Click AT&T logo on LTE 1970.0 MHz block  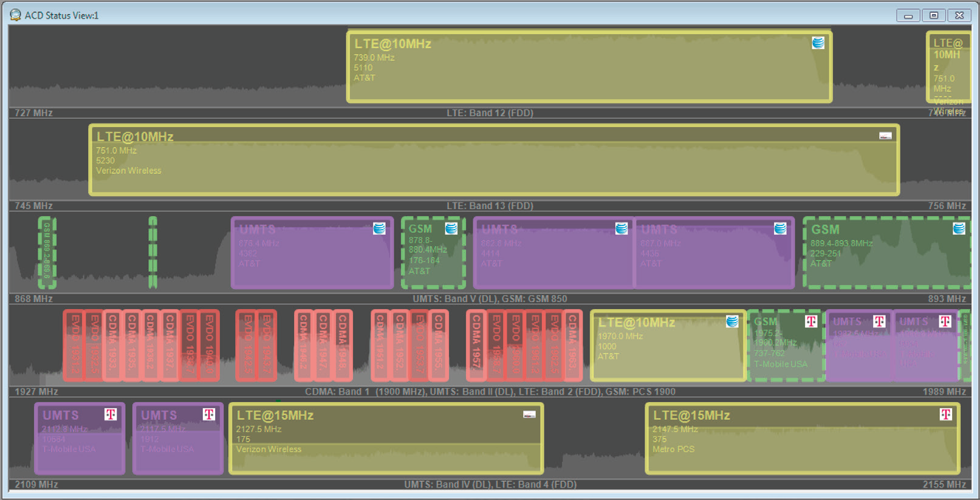732,321
